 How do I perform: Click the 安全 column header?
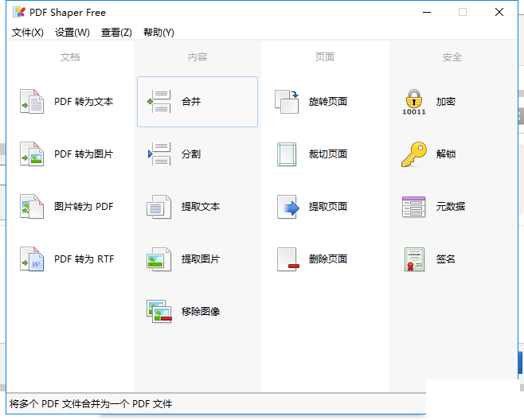[x=452, y=57]
